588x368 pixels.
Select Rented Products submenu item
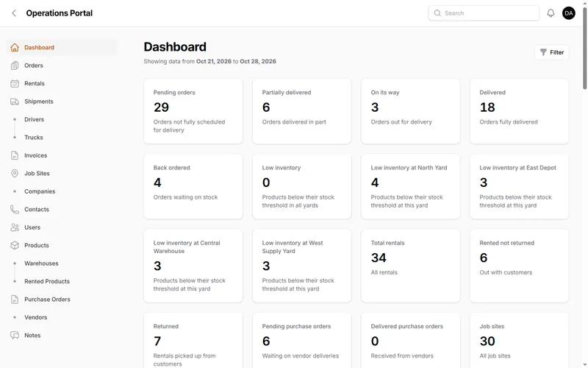(47, 281)
